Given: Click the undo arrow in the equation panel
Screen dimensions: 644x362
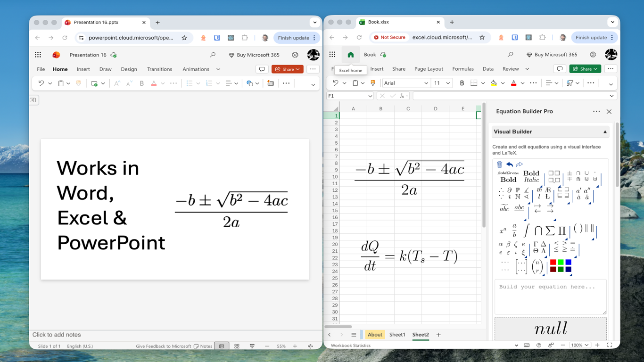Looking at the screenshot, I should 509,164.
